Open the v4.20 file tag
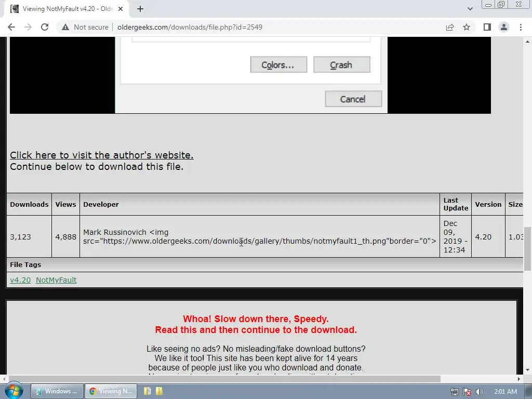Viewport: 532px width, 399px height. [20, 280]
